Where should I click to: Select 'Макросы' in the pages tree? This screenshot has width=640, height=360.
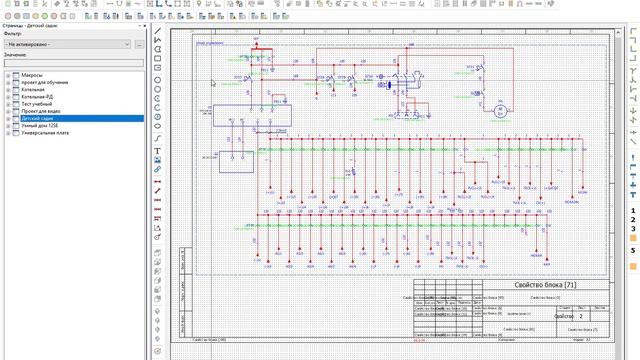click(x=32, y=75)
